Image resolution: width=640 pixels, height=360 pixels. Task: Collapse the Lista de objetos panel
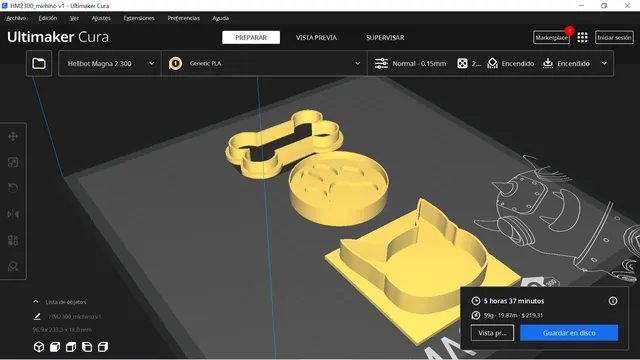tap(36, 302)
